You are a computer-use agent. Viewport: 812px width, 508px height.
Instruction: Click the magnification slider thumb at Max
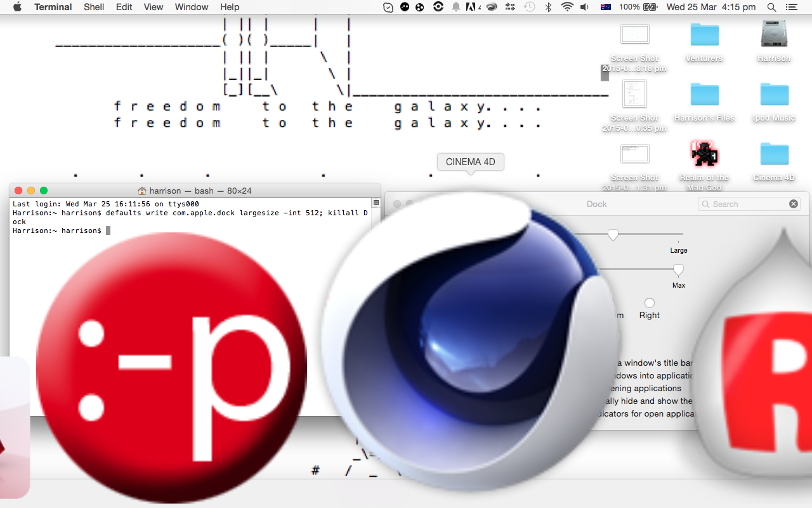point(678,270)
